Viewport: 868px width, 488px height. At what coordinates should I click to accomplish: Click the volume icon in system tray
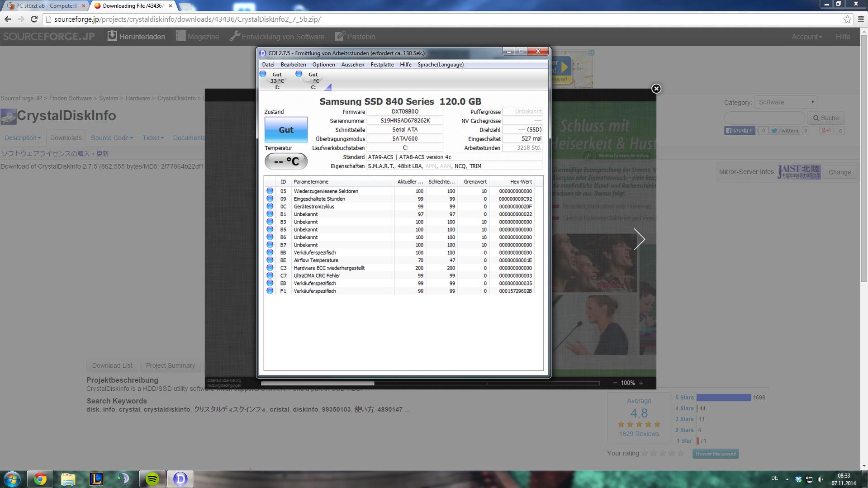pyautogui.click(x=820, y=479)
